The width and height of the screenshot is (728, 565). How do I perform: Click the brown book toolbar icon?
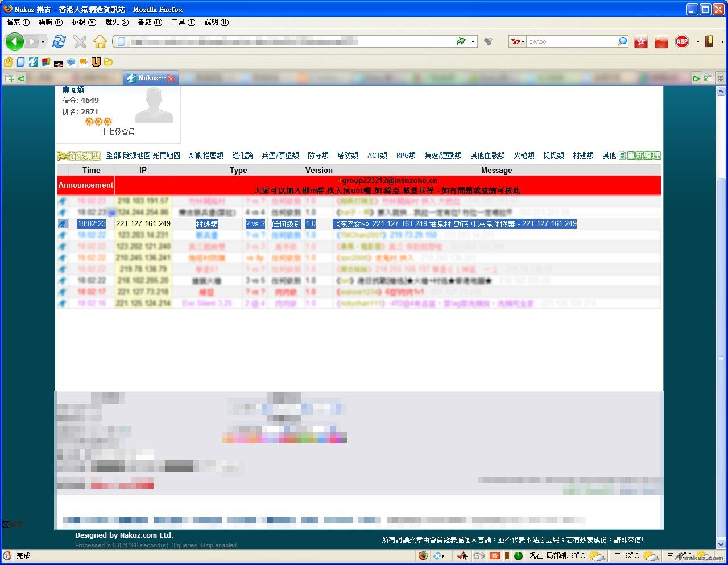709,41
